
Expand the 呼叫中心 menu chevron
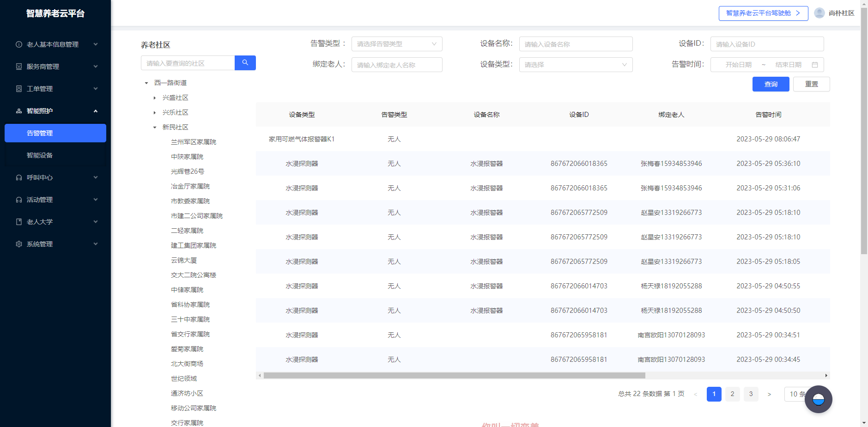point(96,177)
